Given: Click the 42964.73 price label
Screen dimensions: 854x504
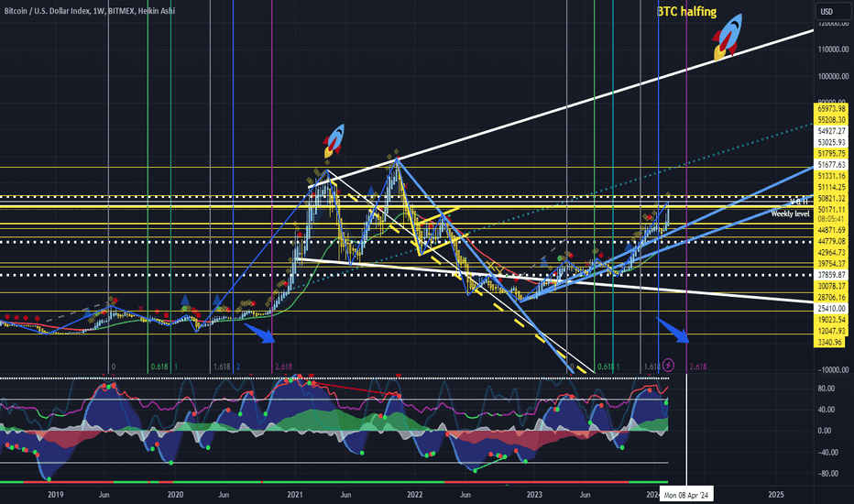Looking at the screenshot, I should [x=832, y=252].
